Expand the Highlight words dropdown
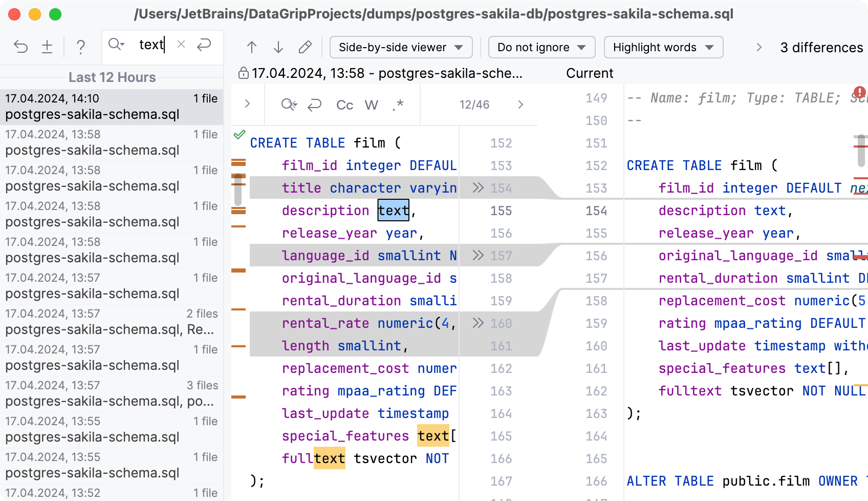Viewport: 868px width, 501px height. [663, 48]
